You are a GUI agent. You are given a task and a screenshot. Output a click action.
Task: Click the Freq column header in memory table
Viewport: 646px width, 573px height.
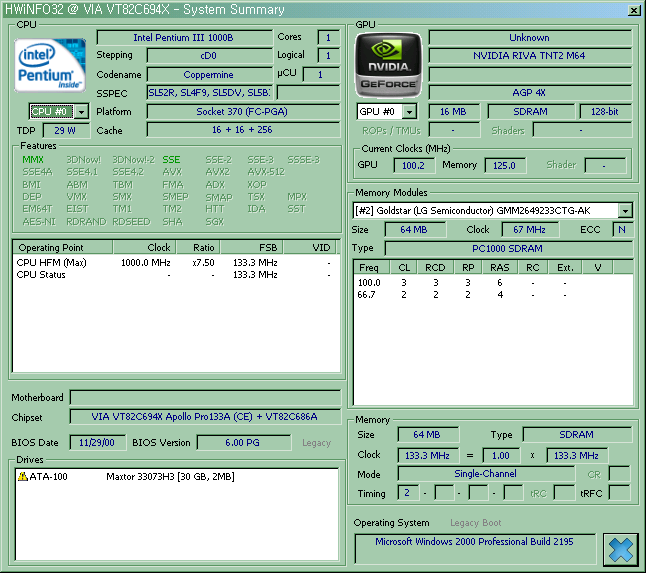pyautogui.click(x=372, y=267)
